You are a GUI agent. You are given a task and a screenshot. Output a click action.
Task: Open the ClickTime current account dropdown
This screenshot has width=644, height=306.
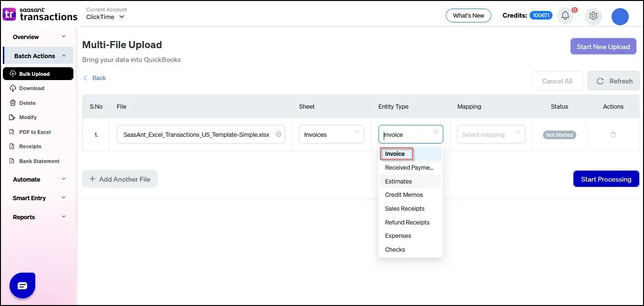(105, 17)
